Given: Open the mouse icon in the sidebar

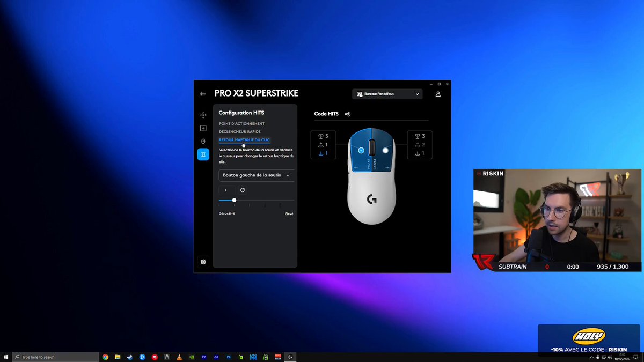Looking at the screenshot, I should pos(203,142).
